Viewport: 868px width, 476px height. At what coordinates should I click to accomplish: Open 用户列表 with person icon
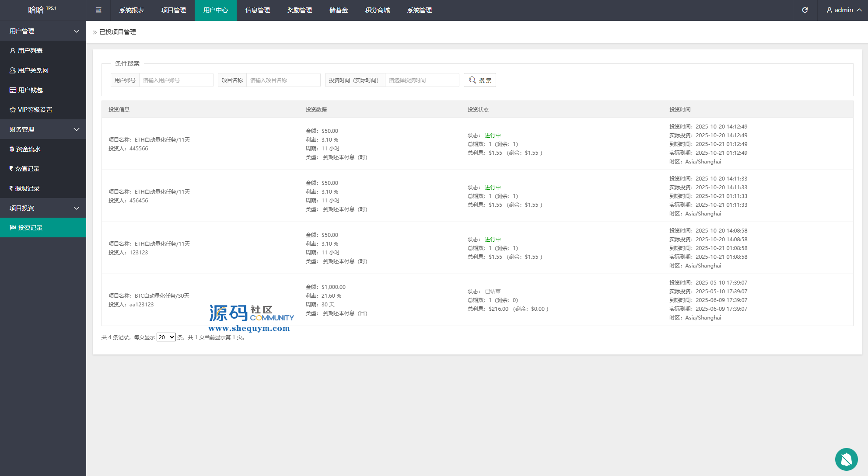coord(30,51)
